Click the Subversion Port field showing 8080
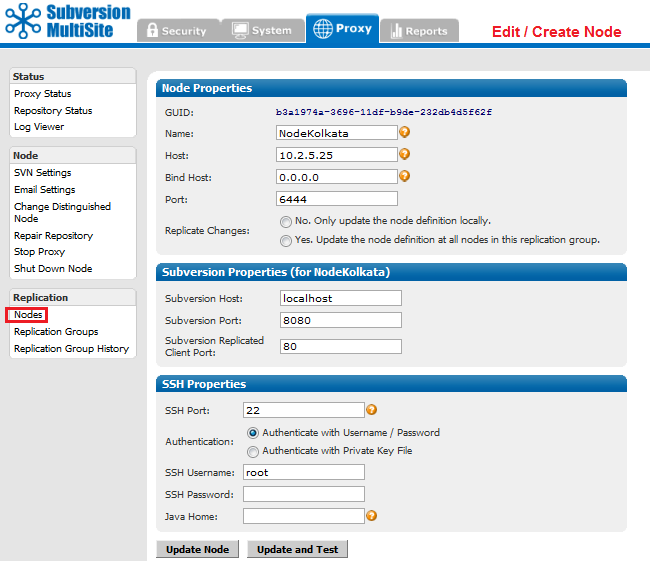The height and width of the screenshot is (561, 650). [341, 320]
